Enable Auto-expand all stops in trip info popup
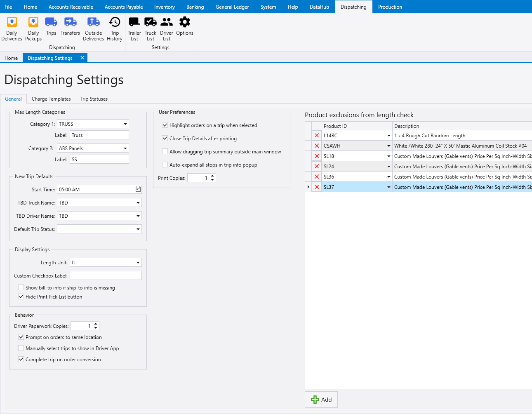This screenshot has height=414, width=532. (x=165, y=165)
